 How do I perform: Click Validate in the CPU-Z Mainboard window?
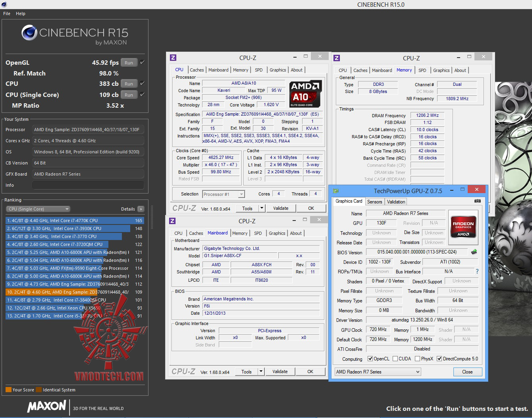pos(280,372)
